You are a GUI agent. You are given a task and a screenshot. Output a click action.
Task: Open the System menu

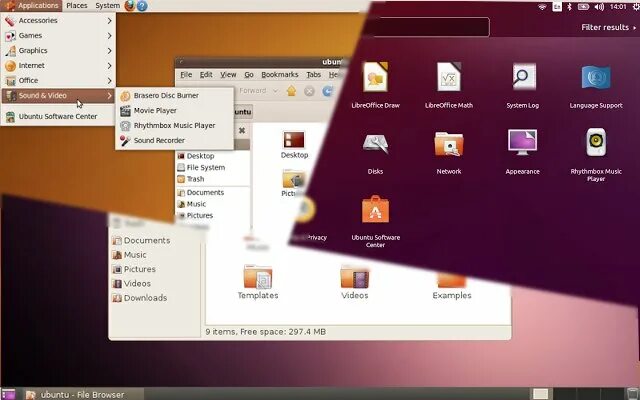click(x=107, y=6)
